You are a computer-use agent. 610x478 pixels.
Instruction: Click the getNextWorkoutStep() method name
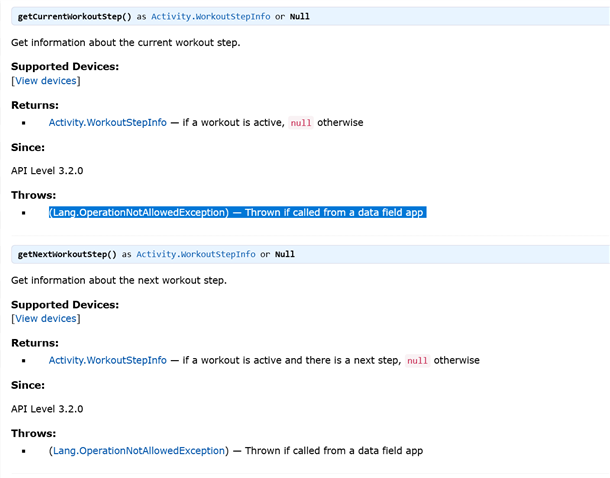(72, 255)
